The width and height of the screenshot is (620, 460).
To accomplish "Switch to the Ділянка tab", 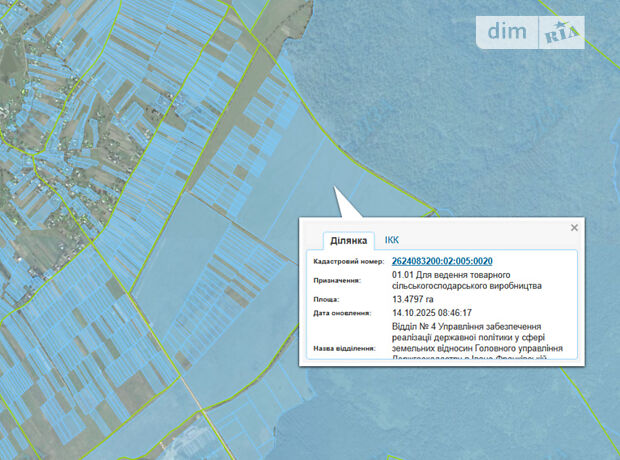I will [348, 240].
